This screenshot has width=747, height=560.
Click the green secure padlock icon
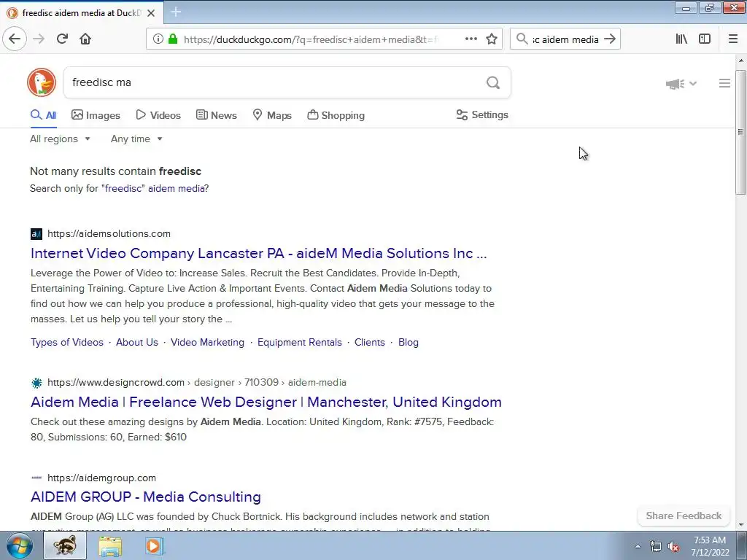click(x=172, y=39)
